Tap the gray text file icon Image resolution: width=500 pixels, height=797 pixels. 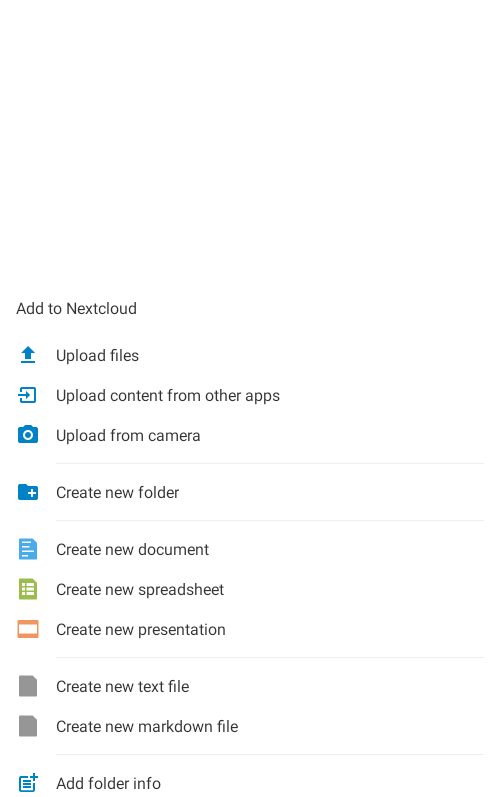[28, 686]
